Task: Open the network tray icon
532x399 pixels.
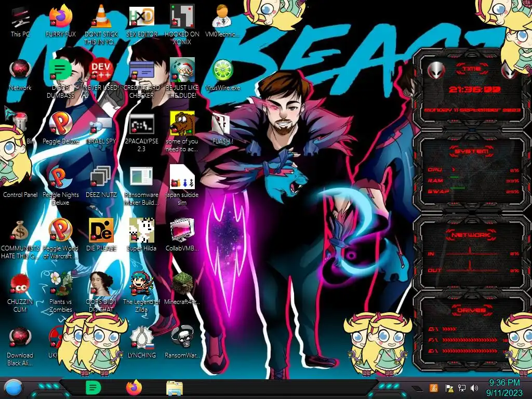Action: (462, 388)
